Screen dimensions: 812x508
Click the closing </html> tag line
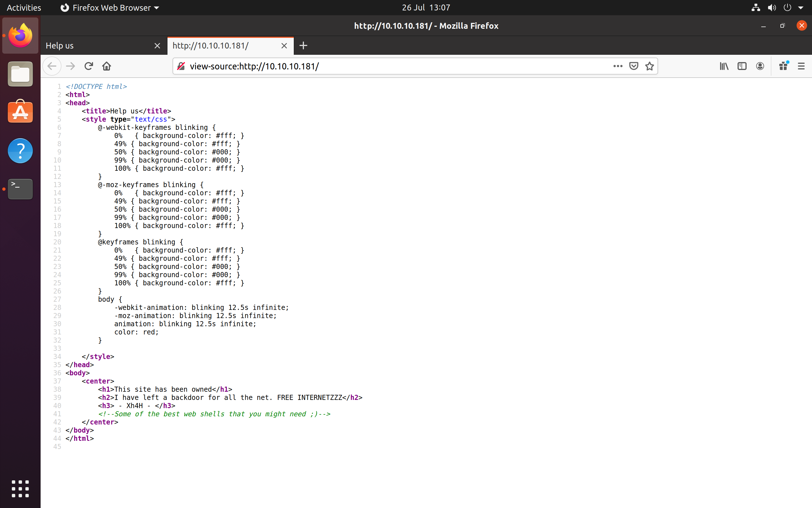click(x=80, y=439)
